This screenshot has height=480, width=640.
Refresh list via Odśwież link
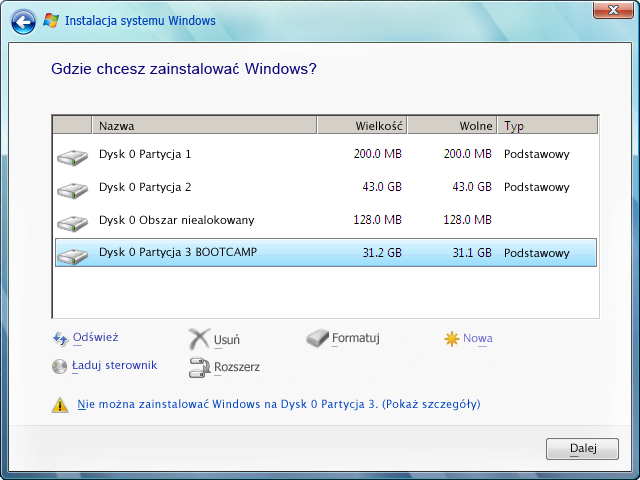(96, 338)
